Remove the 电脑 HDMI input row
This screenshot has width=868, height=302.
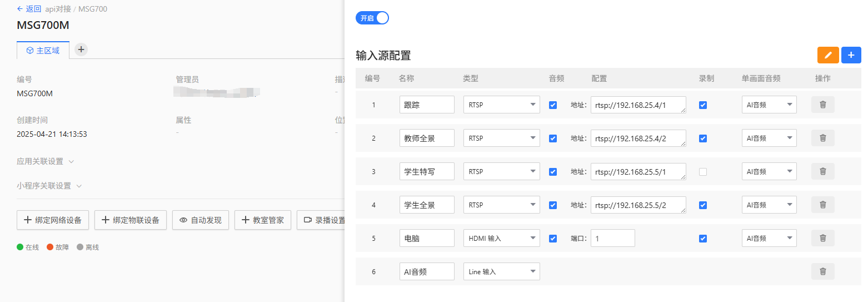point(822,238)
